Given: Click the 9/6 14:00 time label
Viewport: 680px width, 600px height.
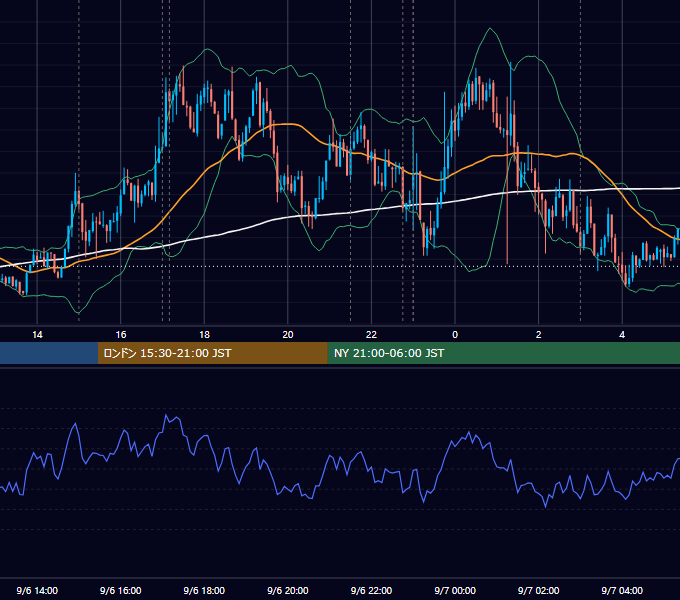Looking at the screenshot, I should 37,590.
